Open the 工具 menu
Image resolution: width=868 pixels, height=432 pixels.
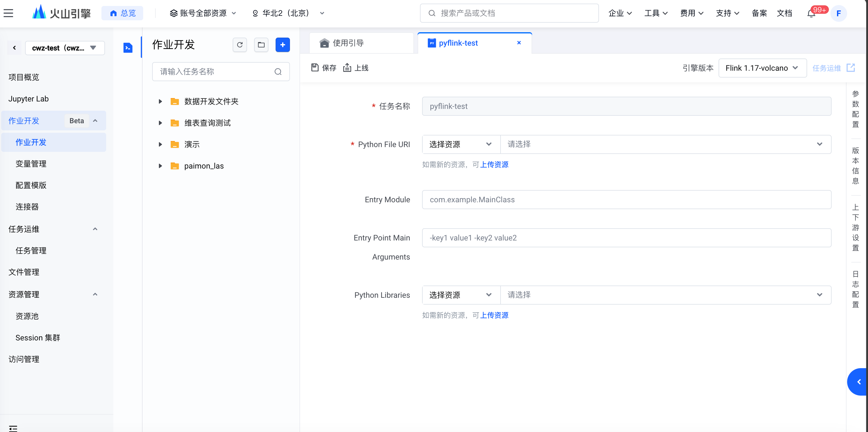(656, 13)
